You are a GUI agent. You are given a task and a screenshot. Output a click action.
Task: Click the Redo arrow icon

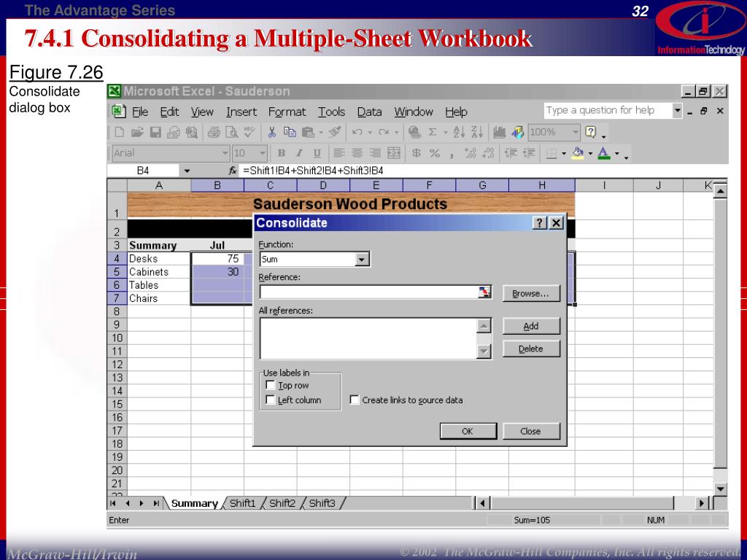tap(384, 132)
